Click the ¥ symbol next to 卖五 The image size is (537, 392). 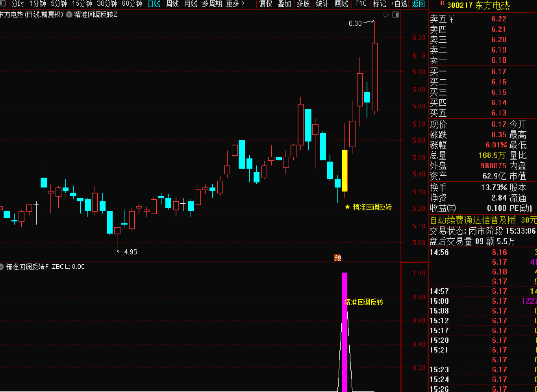451,19
